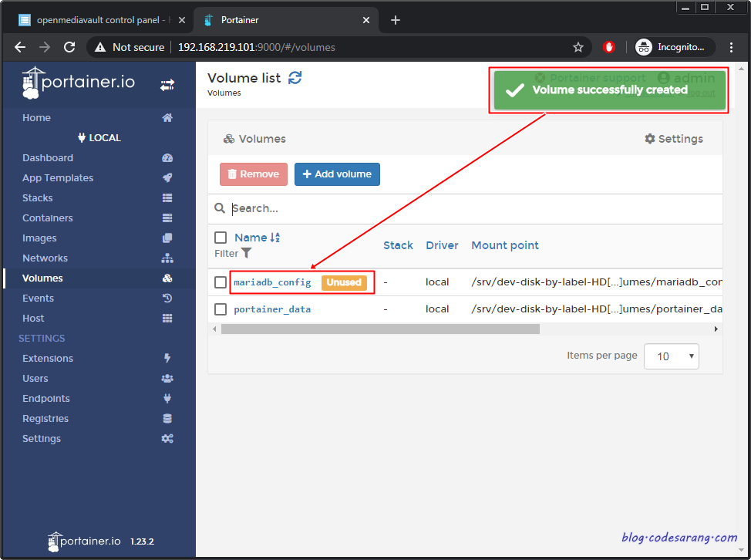Refresh the volume list with refresh icon

295,78
